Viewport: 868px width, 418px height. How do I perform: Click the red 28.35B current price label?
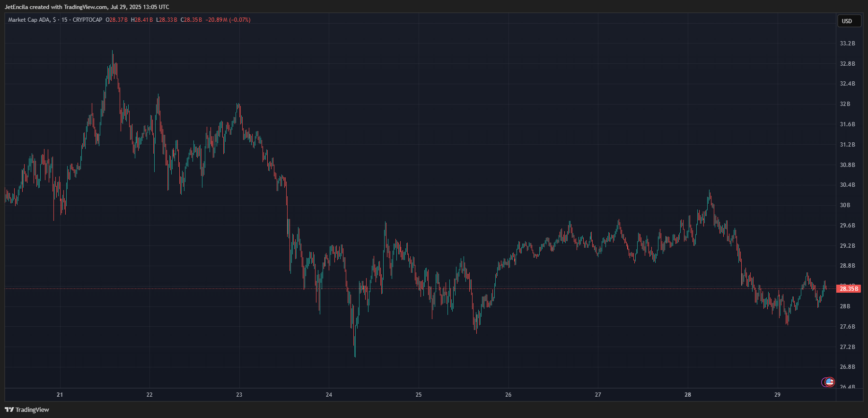pos(849,288)
